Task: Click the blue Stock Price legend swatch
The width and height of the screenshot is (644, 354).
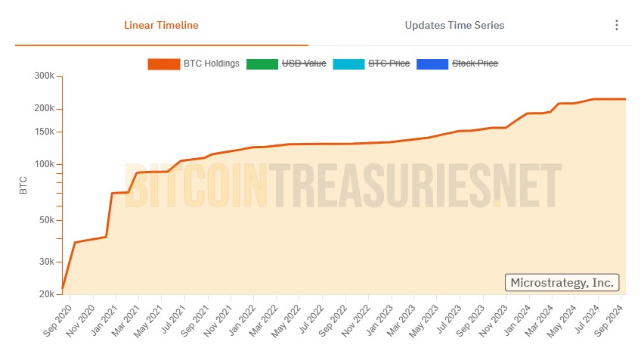Action: point(432,64)
